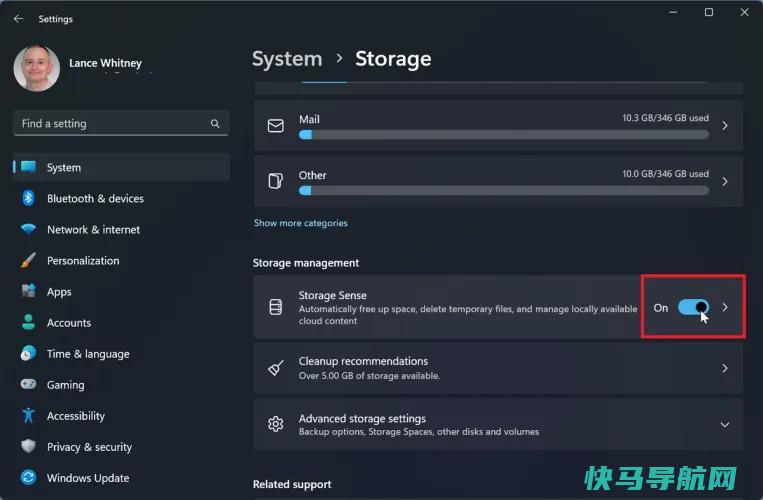
Task: Click the Privacy & security shield icon
Action: [x=28, y=446]
